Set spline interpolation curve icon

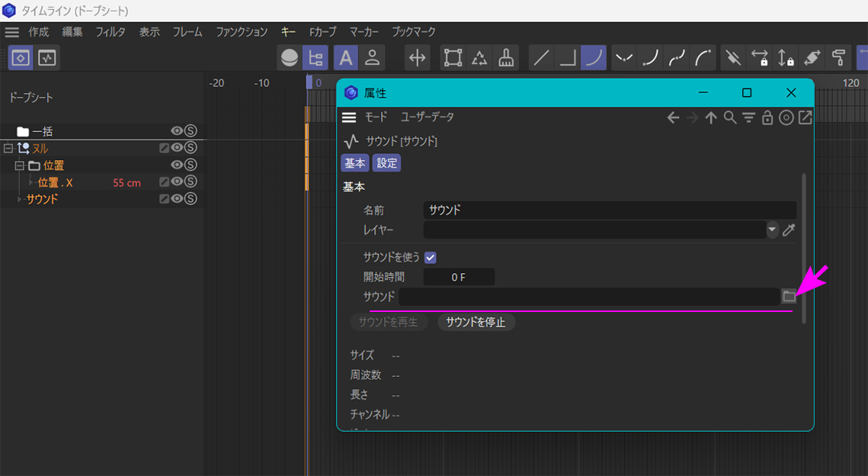(x=594, y=58)
